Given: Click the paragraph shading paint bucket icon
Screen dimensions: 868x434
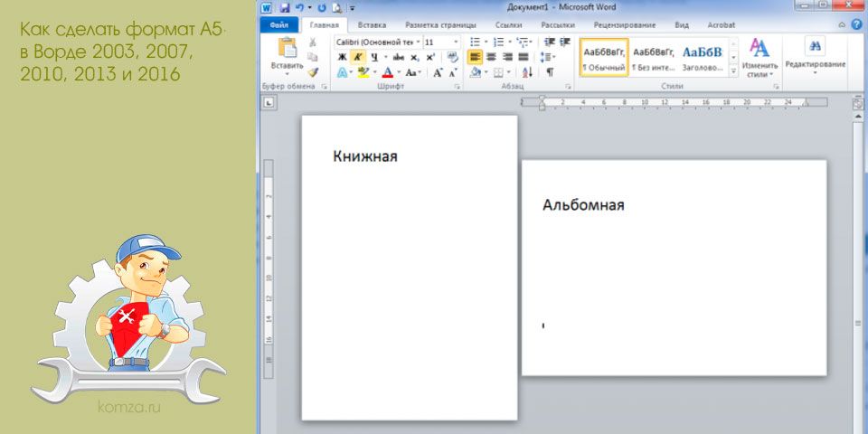Looking at the screenshot, I should click(475, 72).
